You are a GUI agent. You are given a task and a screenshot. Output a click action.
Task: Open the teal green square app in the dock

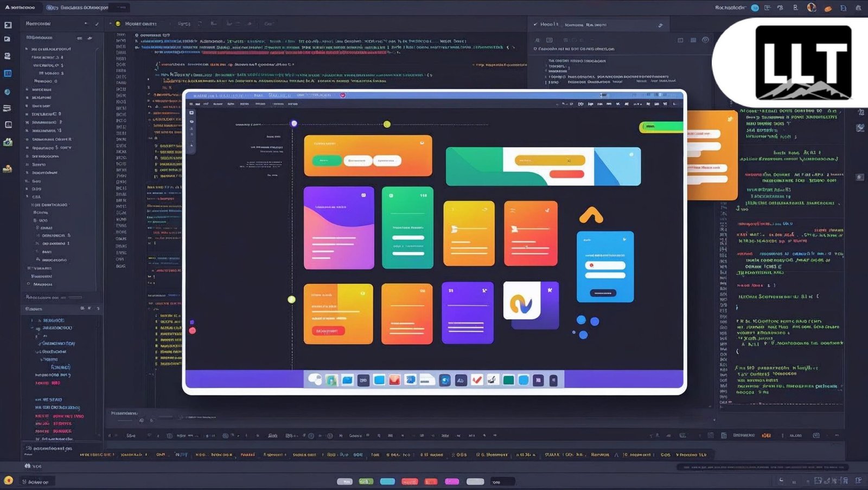click(508, 380)
